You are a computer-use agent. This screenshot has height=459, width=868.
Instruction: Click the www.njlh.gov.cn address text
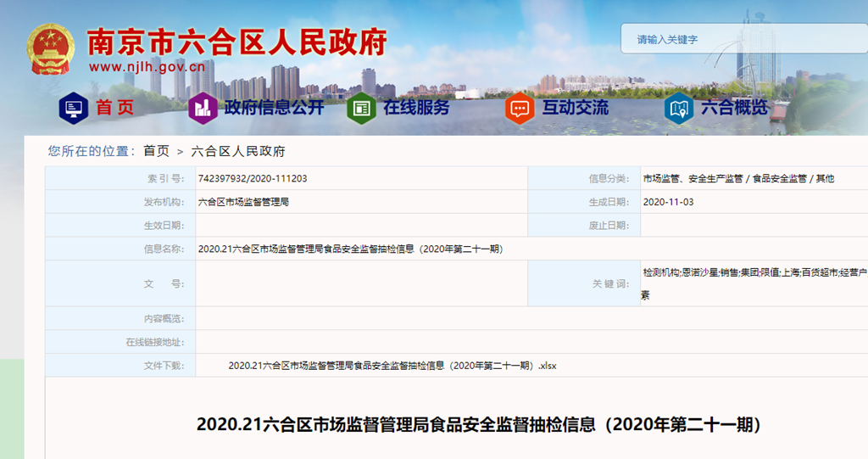[x=147, y=67]
